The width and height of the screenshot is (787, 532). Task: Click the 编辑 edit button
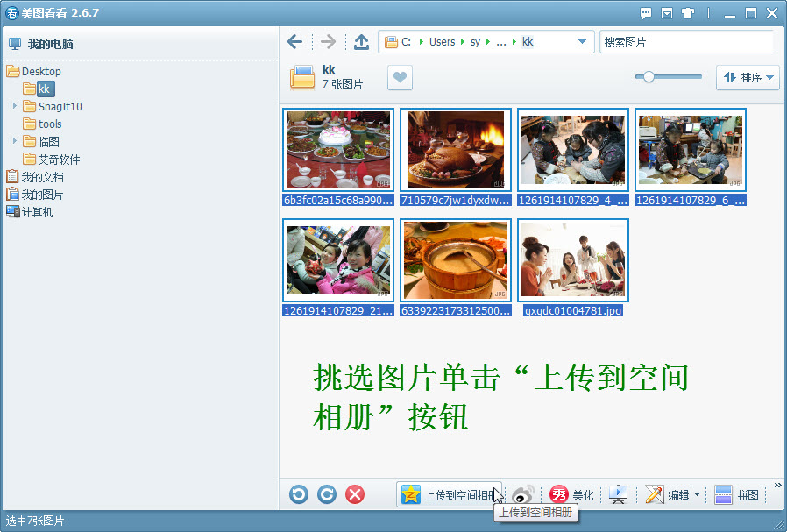(x=667, y=495)
